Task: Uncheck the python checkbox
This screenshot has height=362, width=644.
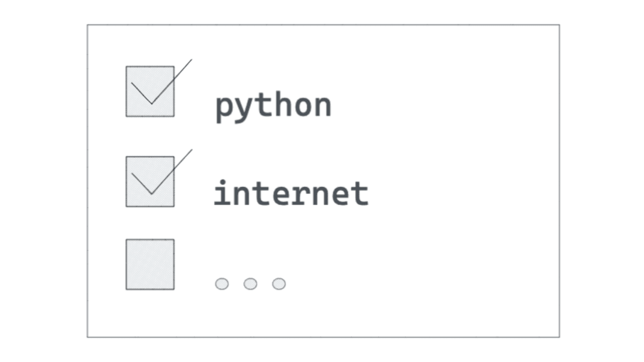Action: pyautogui.click(x=150, y=92)
